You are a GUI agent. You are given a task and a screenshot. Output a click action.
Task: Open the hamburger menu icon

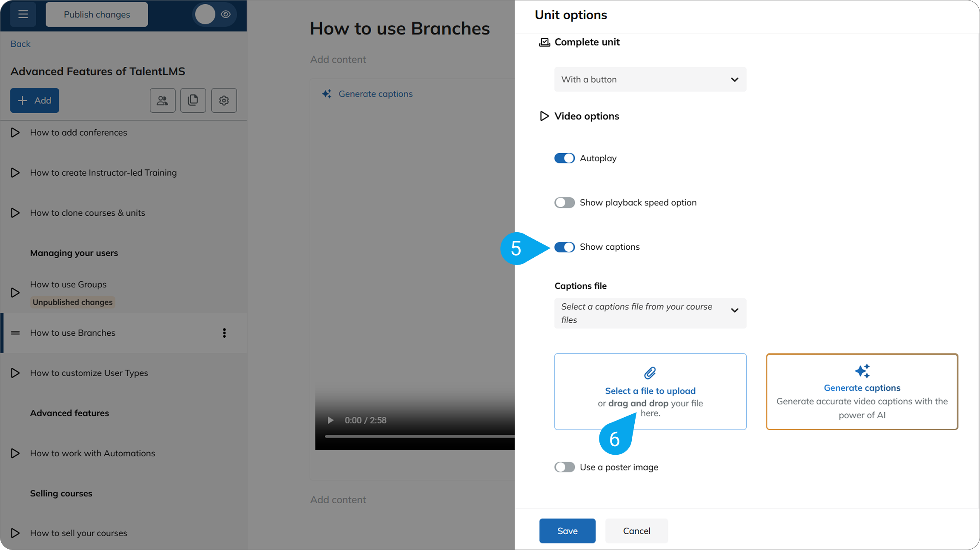[x=23, y=14]
